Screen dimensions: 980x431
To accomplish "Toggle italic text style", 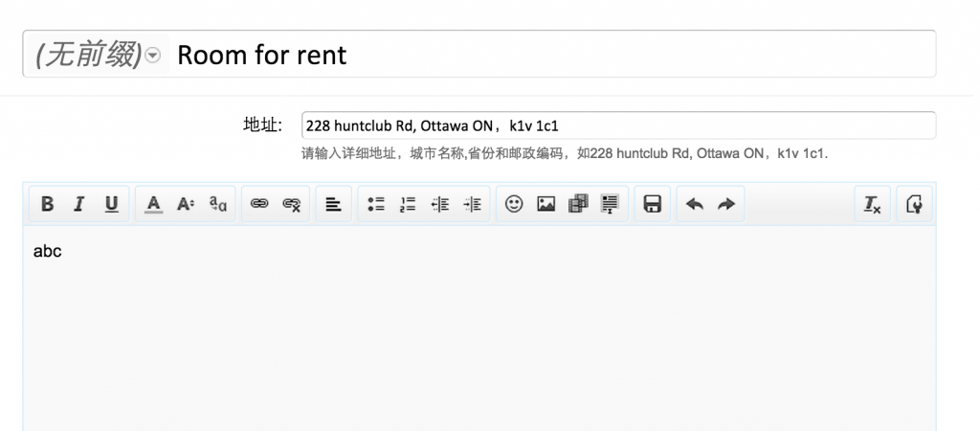I will (x=79, y=204).
